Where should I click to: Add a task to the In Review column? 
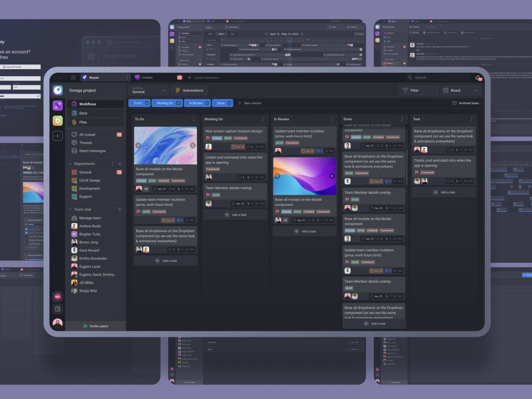pos(305,231)
